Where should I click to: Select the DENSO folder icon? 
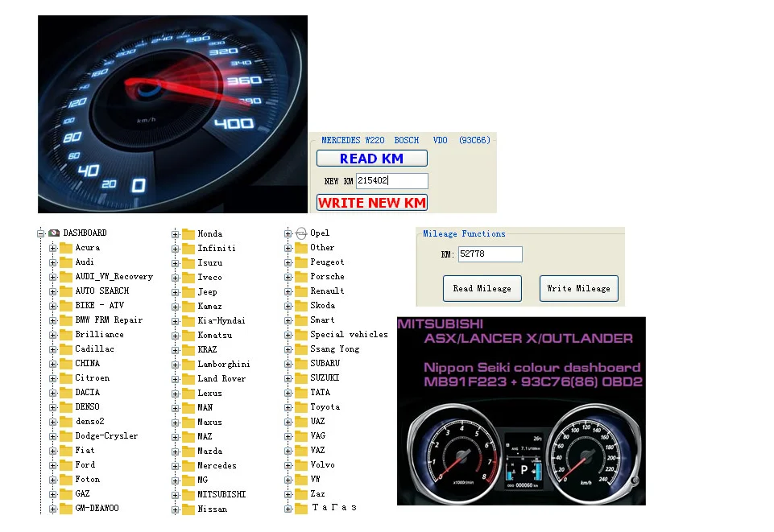click(66, 406)
